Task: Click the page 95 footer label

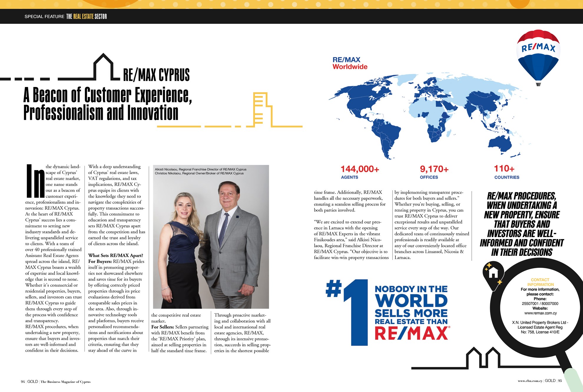Action: pos(560,381)
